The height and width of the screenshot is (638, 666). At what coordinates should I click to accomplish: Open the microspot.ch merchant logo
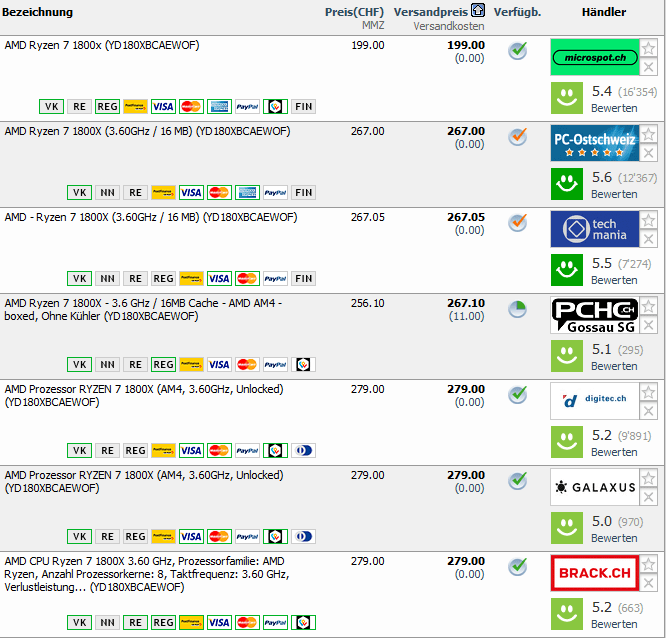point(595,57)
